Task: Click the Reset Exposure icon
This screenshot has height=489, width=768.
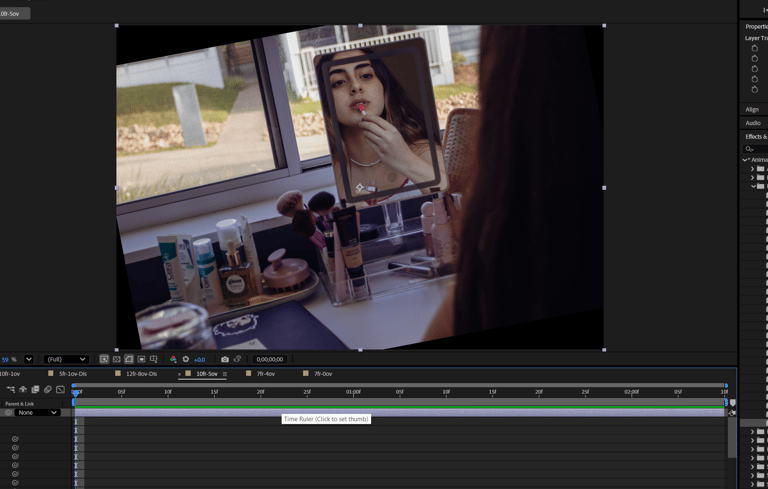Action: [186, 359]
